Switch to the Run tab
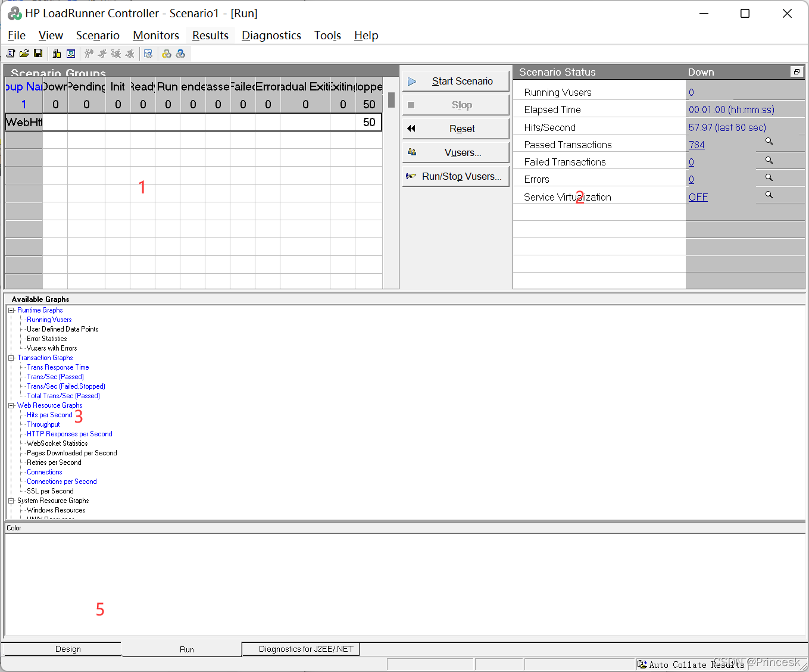 (x=182, y=649)
